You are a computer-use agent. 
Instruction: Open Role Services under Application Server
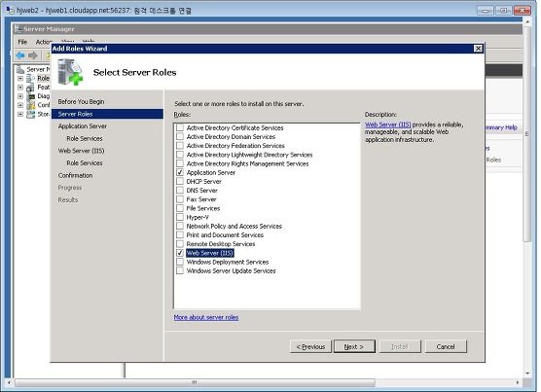[x=85, y=138]
